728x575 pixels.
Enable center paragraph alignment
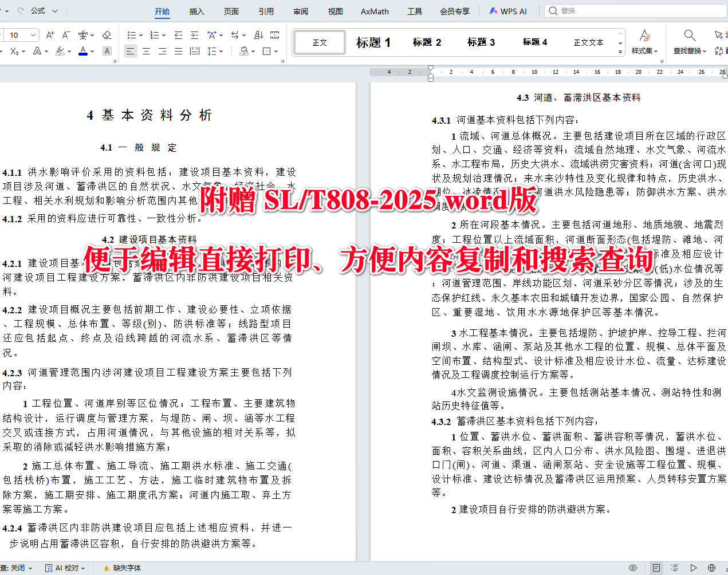point(146,51)
